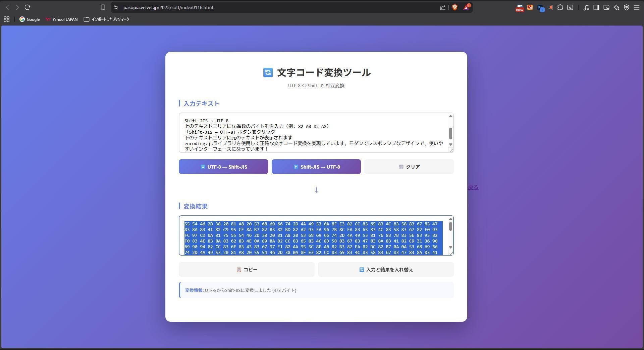The image size is (644, 350).
Task: Follow the 戻る link
Action: point(473,187)
